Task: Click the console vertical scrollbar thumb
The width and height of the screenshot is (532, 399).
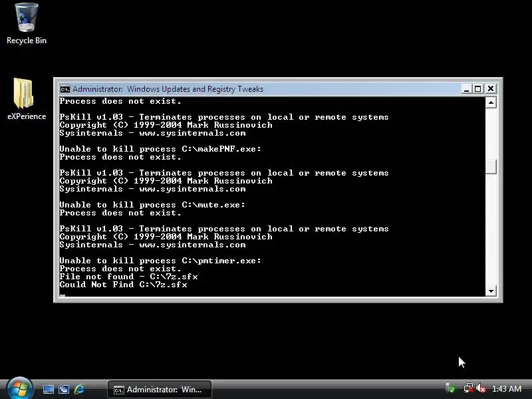Action: click(x=491, y=167)
